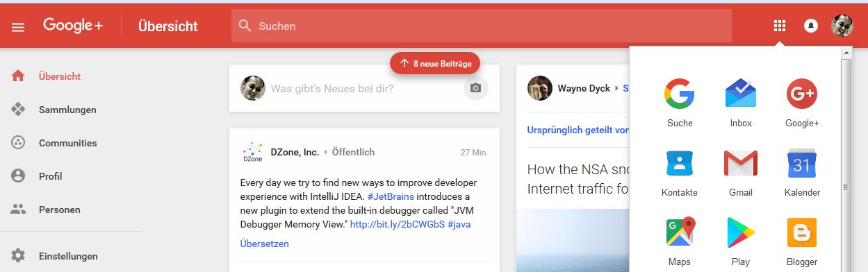Image resolution: width=868 pixels, height=272 pixels.
Task: Click the search magnifier icon
Action: [245, 26]
